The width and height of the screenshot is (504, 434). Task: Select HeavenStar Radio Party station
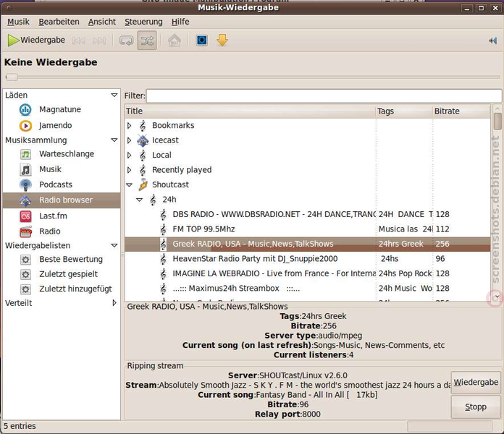(x=308, y=259)
